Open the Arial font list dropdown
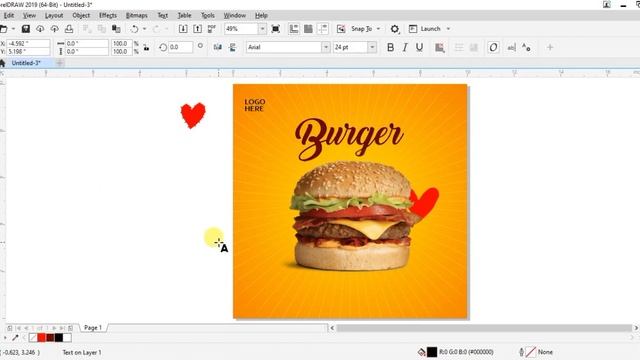The height and width of the screenshot is (360, 640). point(326,47)
